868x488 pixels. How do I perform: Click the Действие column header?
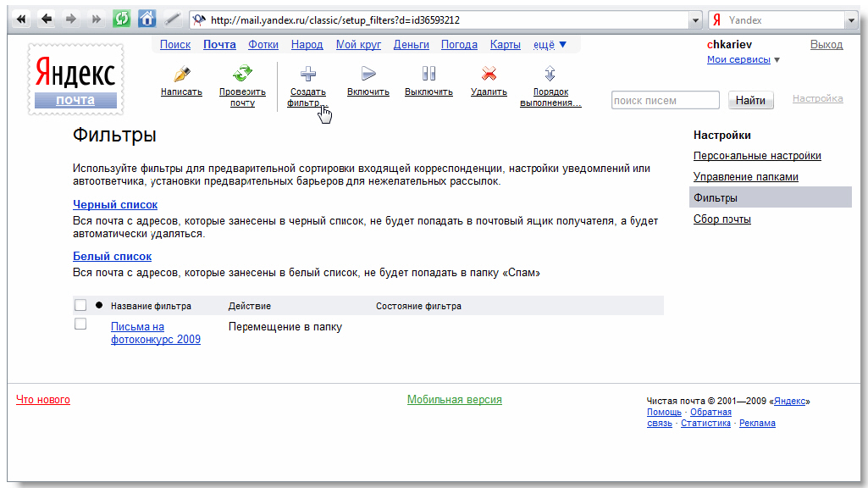point(250,306)
